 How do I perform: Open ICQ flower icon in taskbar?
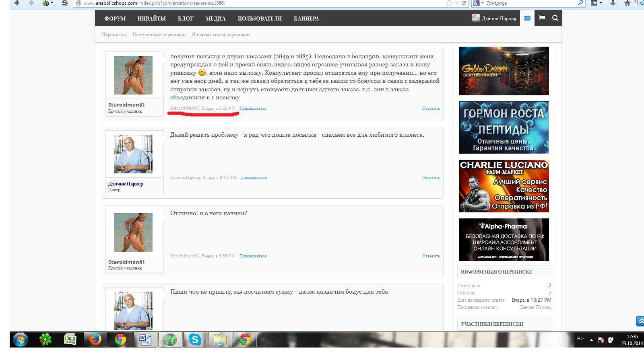pyautogui.click(x=45, y=340)
